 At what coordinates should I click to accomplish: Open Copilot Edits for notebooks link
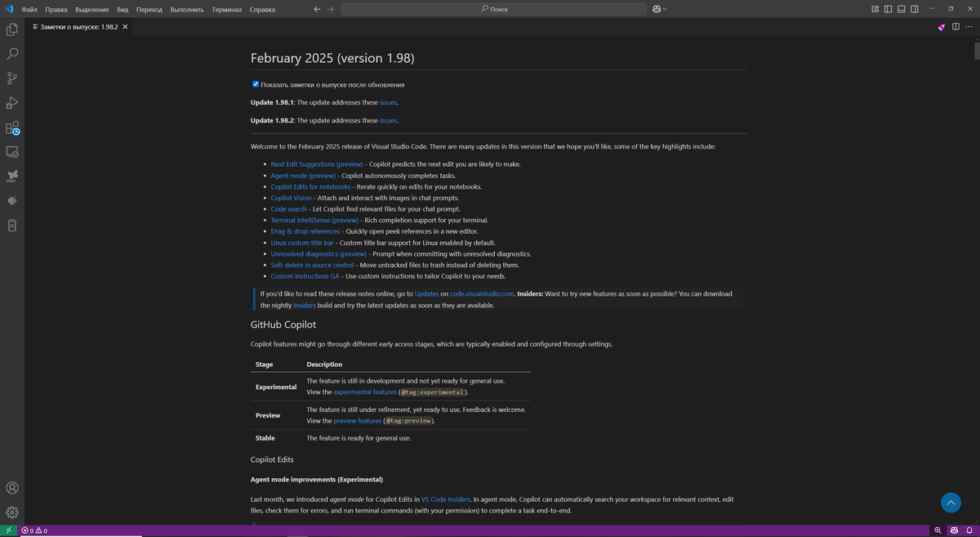[x=310, y=186]
